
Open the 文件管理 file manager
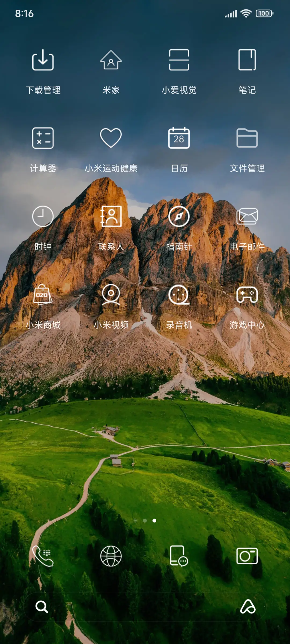[x=247, y=138]
